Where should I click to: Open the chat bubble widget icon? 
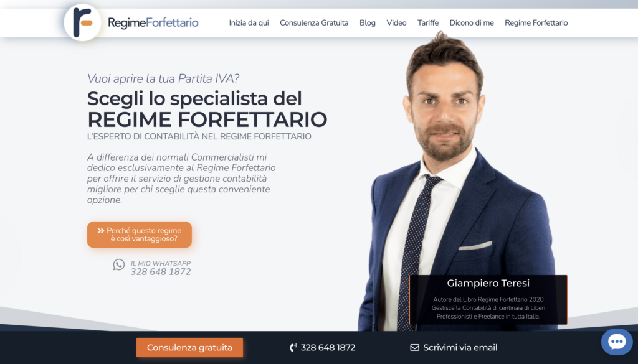(617, 342)
